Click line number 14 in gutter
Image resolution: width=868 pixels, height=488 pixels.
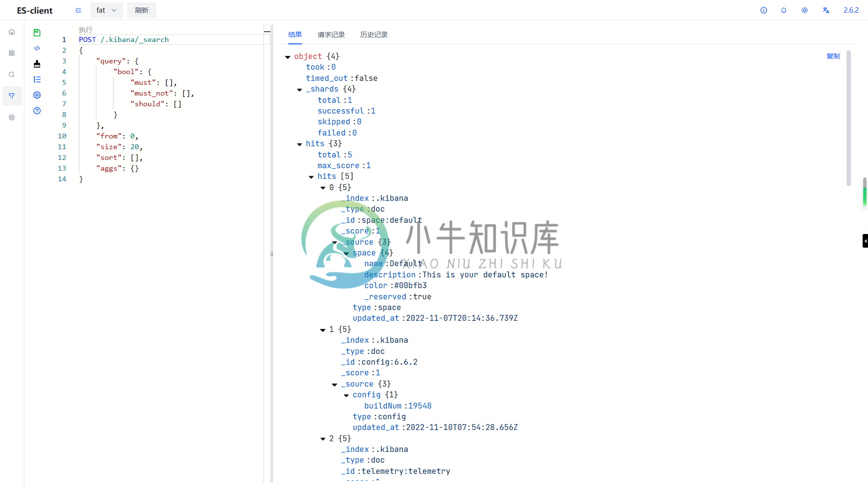pyautogui.click(x=62, y=179)
